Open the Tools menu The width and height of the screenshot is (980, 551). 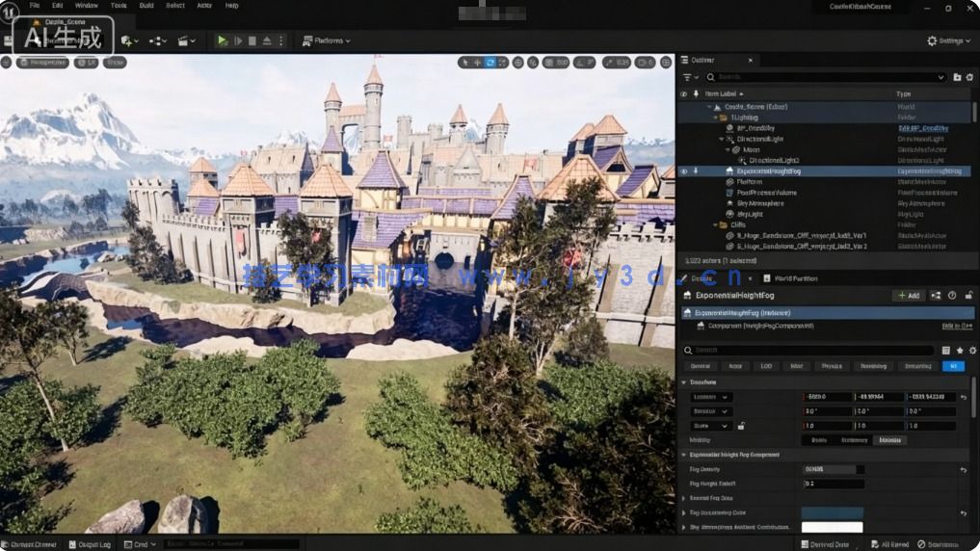coord(119,6)
